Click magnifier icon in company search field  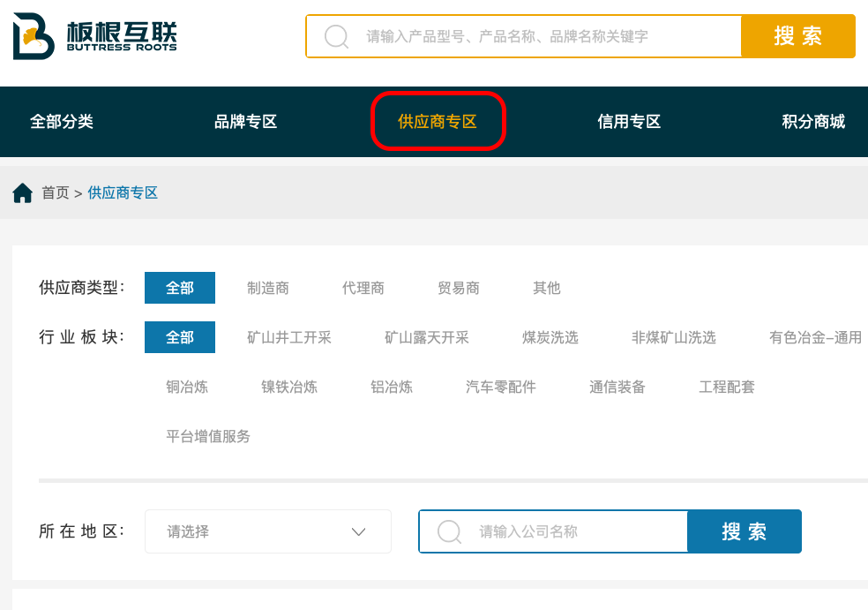[449, 531]
